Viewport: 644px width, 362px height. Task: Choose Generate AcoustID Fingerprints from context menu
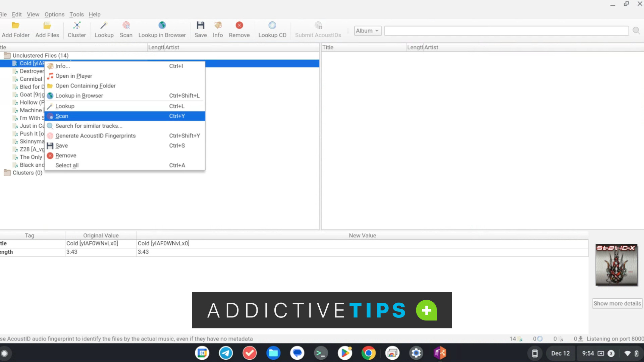coord(96,135)
